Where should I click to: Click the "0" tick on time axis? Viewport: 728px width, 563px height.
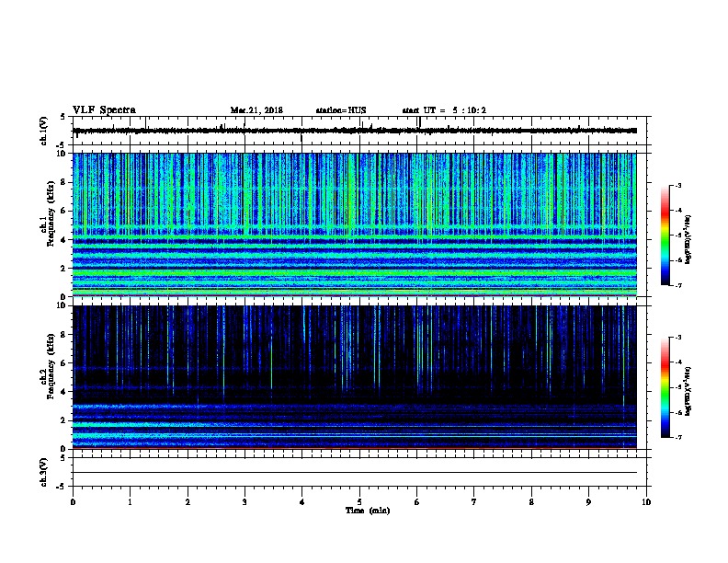pos(73,502)
